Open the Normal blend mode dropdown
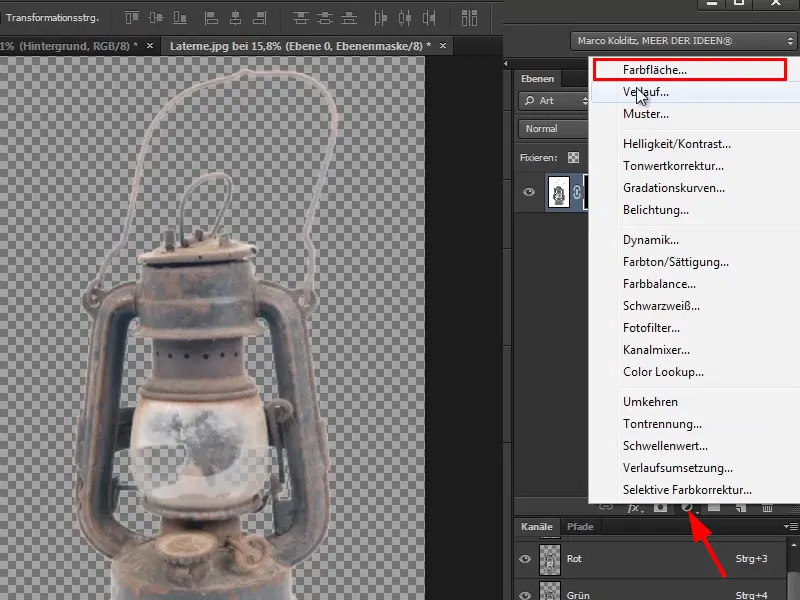 [x=554, y=129]
